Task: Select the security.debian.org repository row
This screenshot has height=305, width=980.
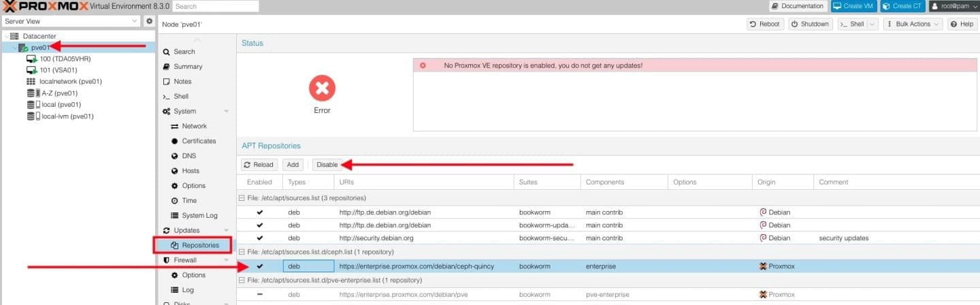Action: [x=608, y=238]
